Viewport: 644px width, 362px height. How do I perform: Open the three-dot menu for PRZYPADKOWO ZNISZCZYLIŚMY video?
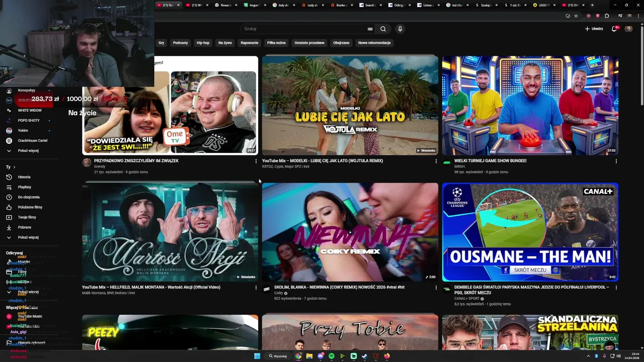[x=256, y=161]
